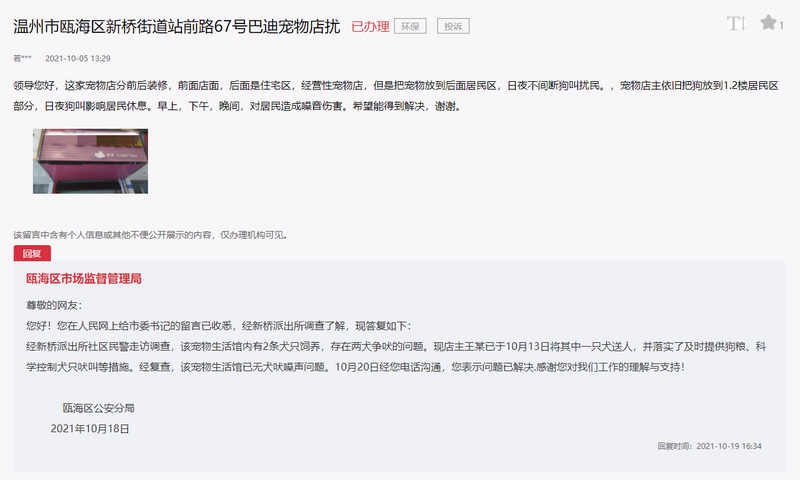
Task: Click the T font-size icon
Action: click(x=736, y=23)
